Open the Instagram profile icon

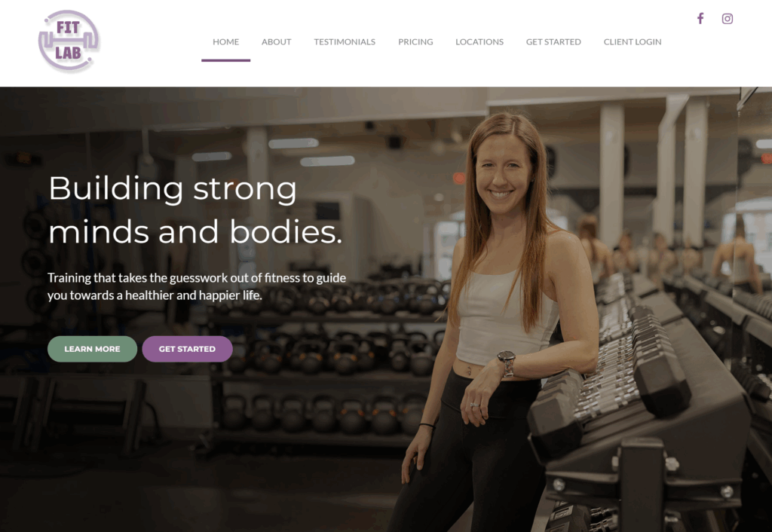coord(728,19)
